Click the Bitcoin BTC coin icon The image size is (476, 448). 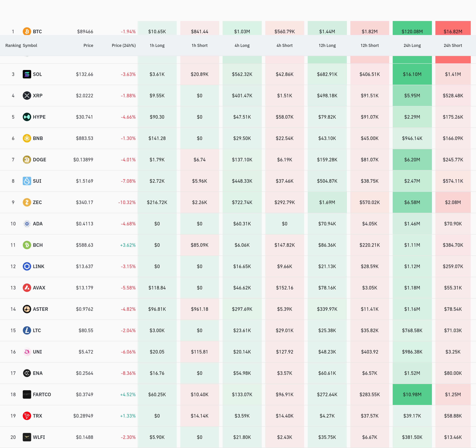point(27,31)
